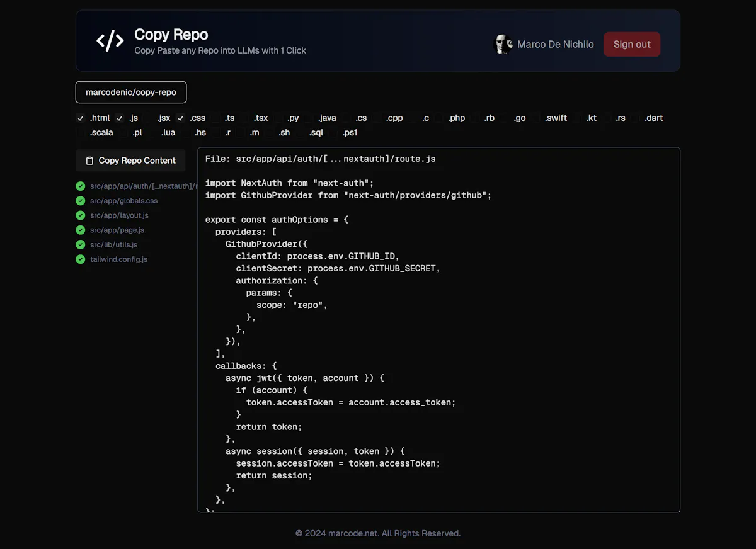This screenshot has width=756, height=549.
Task: Select the tailwind.config.js file entry
Action: click(x=118, y=259)
